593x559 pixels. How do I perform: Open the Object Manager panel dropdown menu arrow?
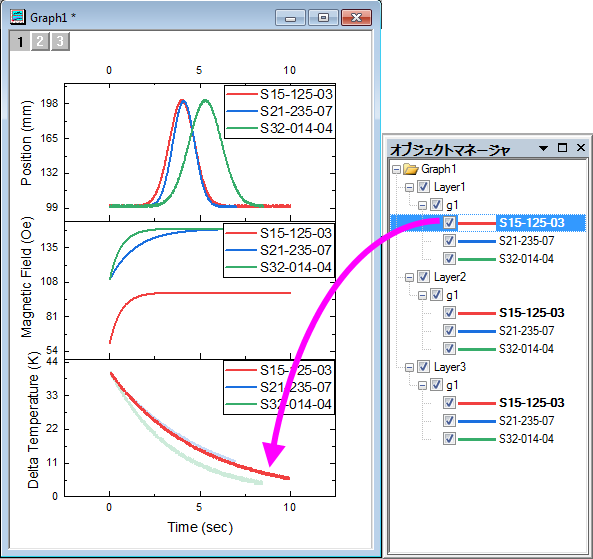click(x=543, y=148)
